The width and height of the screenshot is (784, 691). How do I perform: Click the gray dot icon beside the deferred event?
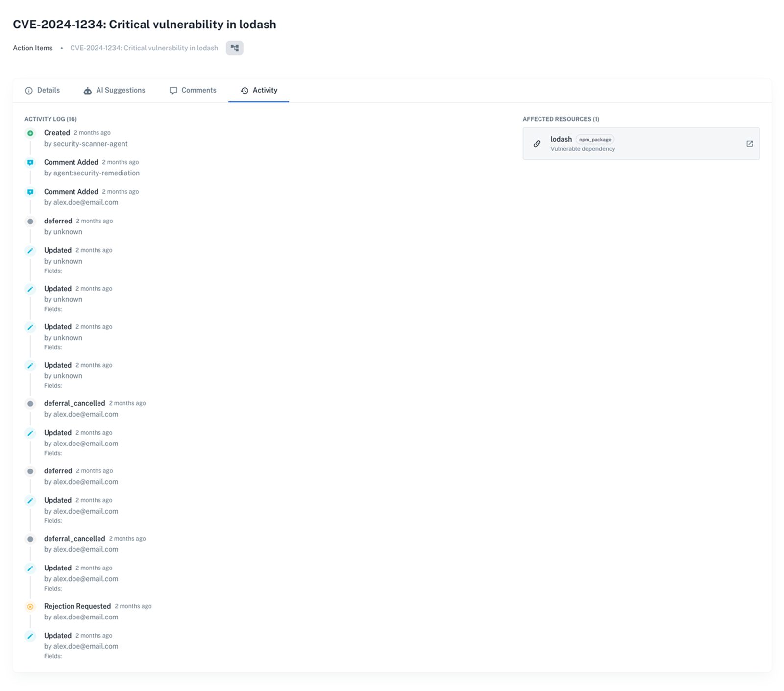click(30, 221)
